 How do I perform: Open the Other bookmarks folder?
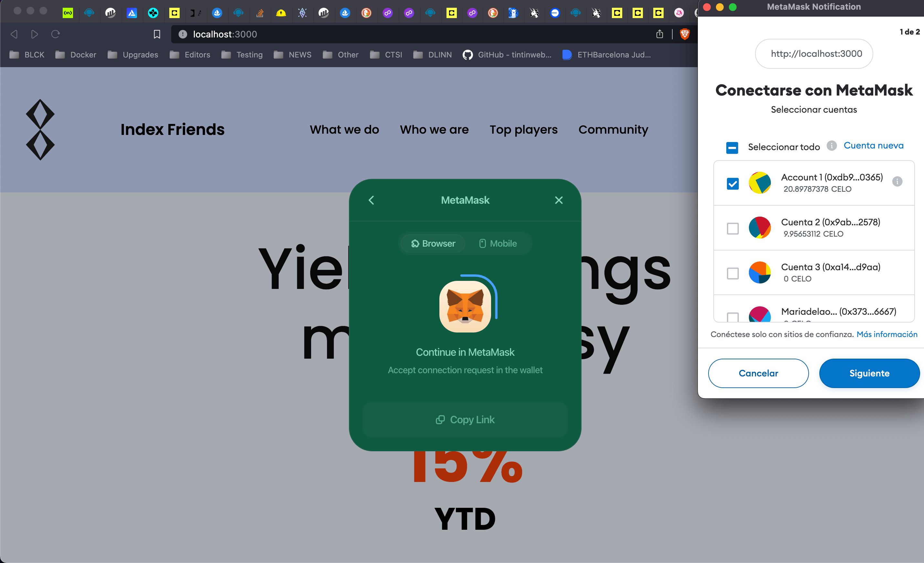341,55
